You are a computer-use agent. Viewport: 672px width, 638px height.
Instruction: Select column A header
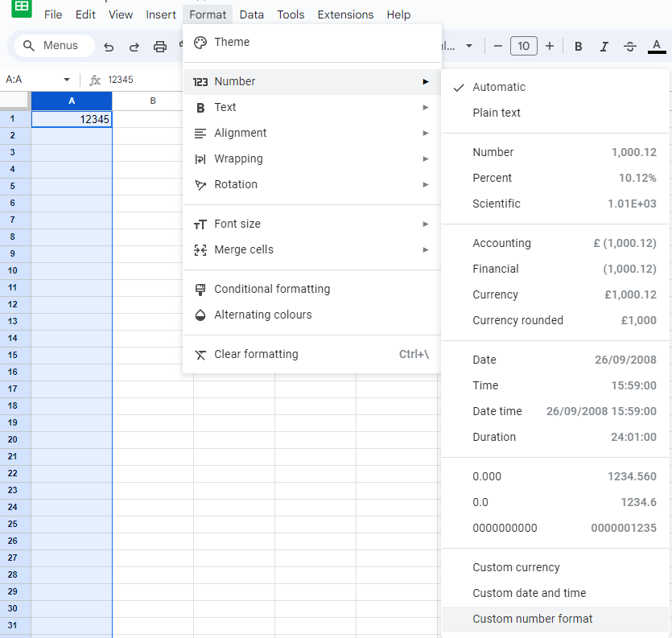(x=72, y=101)
